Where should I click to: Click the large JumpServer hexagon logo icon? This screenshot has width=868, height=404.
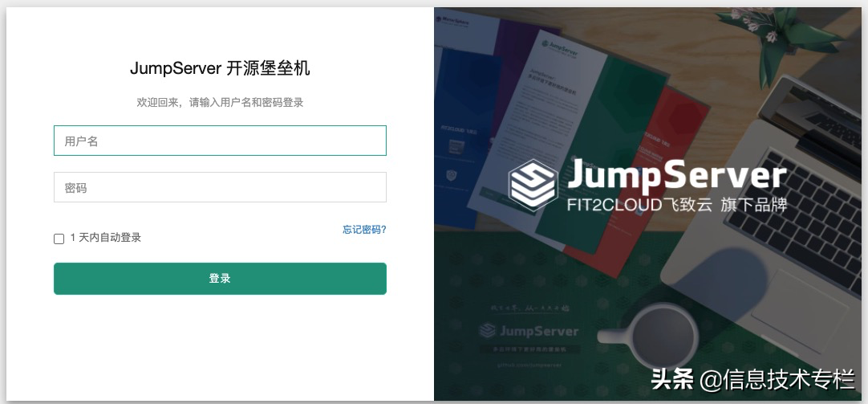pos(533,185)
